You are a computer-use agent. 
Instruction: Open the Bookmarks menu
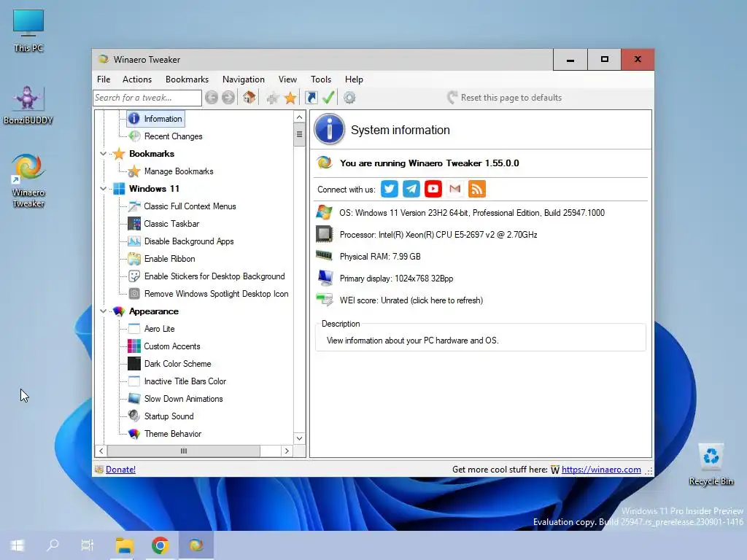coord(187,79)
